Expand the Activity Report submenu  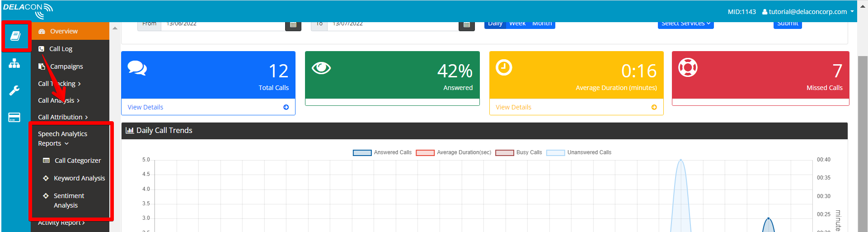pos(61,223)
